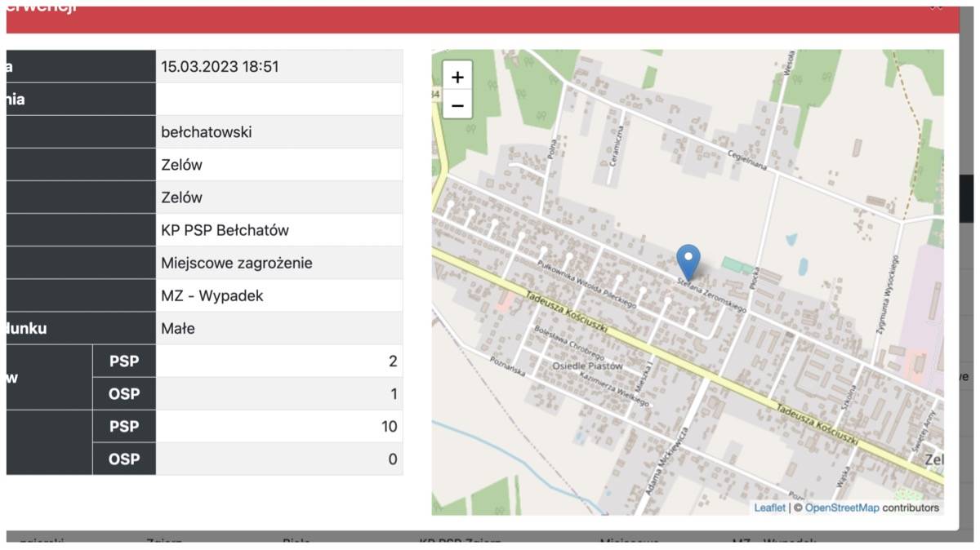Zoom in on the map
The height and width of the screenshot is (550, 980).
457,78
